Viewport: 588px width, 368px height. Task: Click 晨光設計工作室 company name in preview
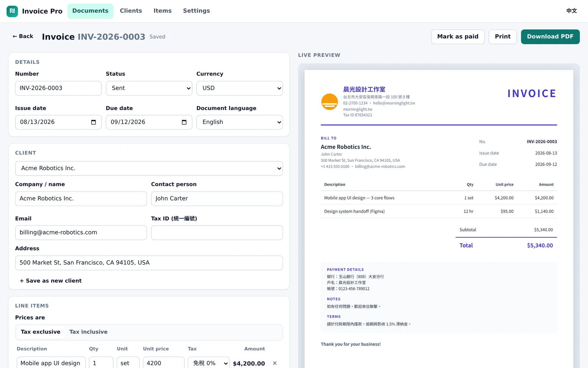coord(364,89)
